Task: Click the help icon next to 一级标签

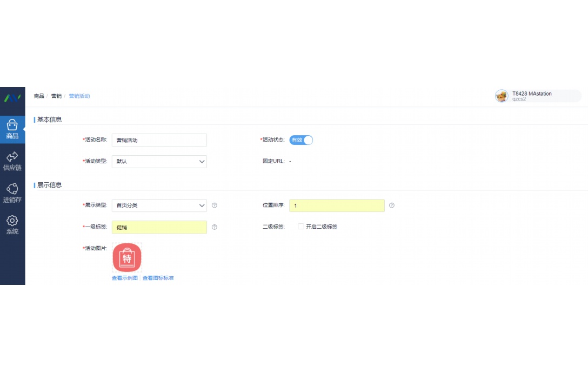Action: point(214,227)
